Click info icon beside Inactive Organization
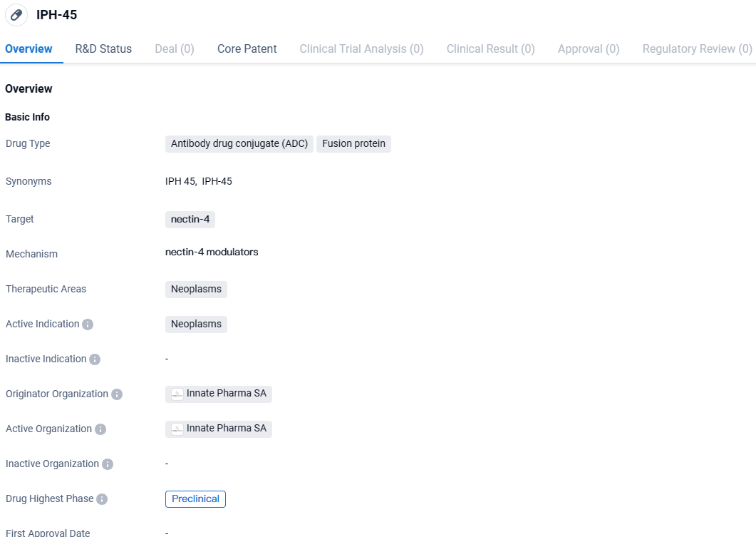This screenshot has width=756, height=537. tap(108, 464)
